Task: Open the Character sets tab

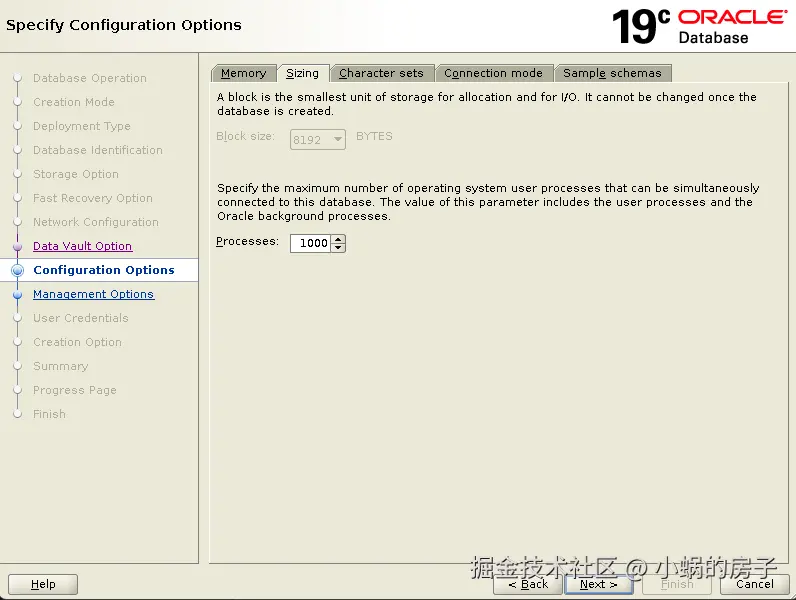Action: tap(381, 73)
